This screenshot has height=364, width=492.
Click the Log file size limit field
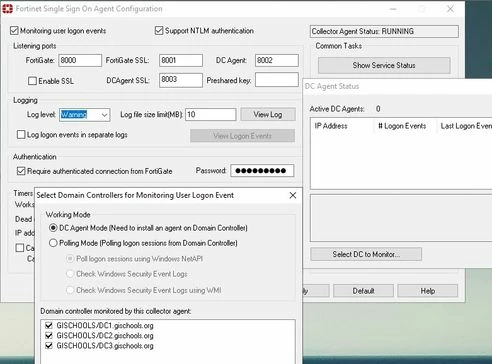point(211,115)
